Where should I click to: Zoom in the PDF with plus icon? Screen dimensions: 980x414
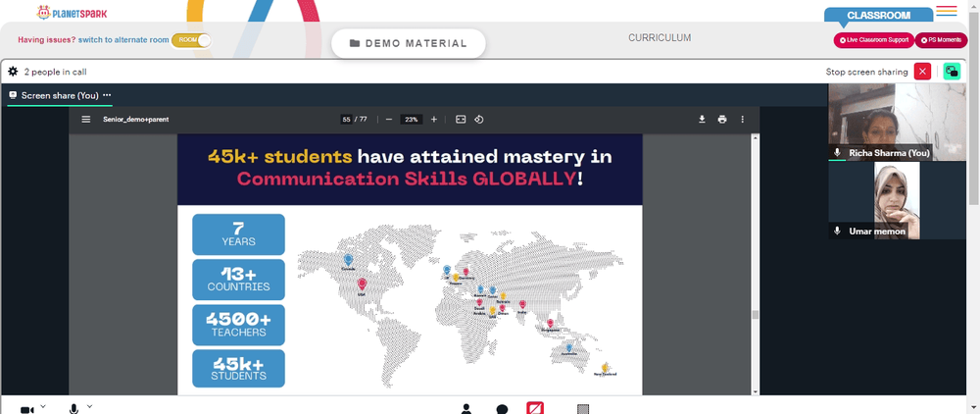434,120
